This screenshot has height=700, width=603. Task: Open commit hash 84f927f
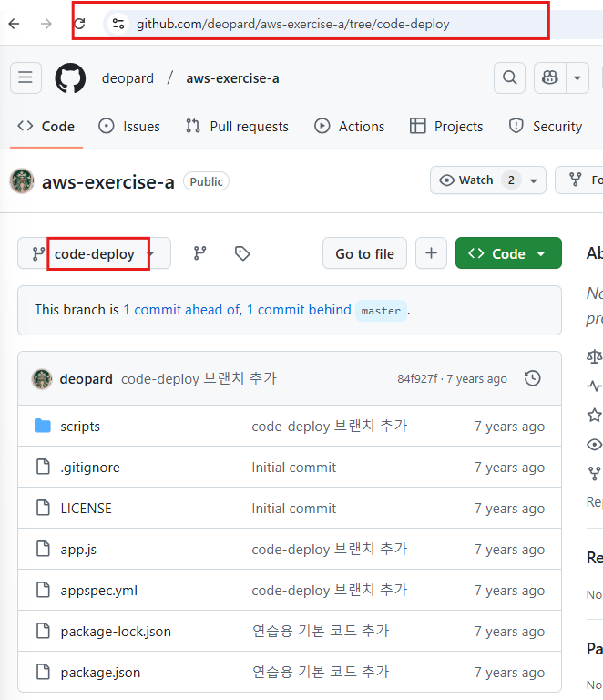[x=417, y=378]
